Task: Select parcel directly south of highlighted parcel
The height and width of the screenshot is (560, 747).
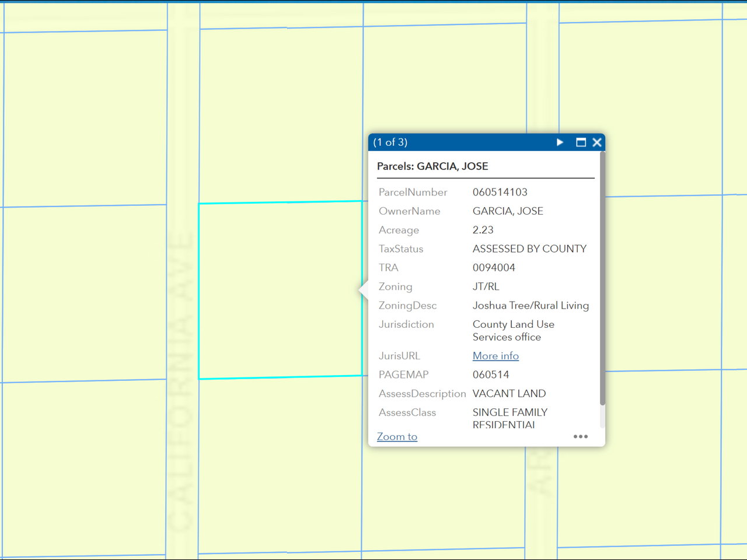Action: 280,466
